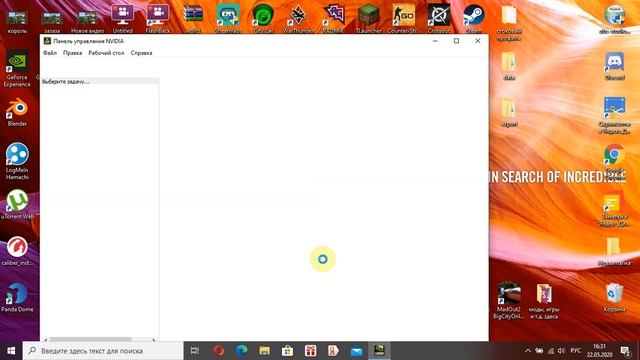Open Task View on the taskbar

click(195, 351)
